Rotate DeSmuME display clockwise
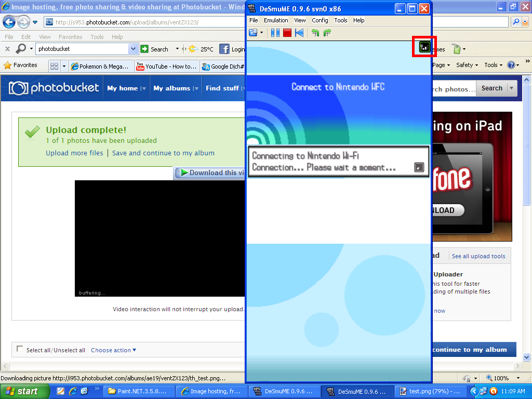Screen dimensions: 532x399 (327, 33)
